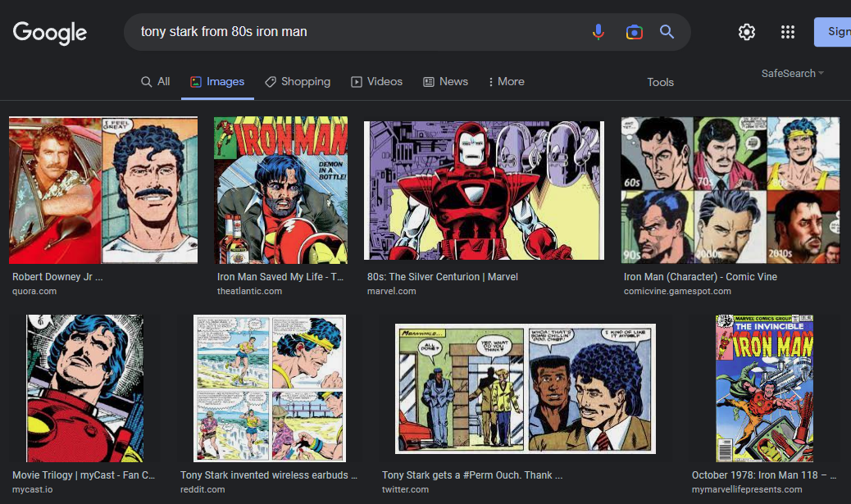851x504 pixels.
Task: Open the Silver Centurion armor image
Action: pyautogui.click(x=484, y=190)
